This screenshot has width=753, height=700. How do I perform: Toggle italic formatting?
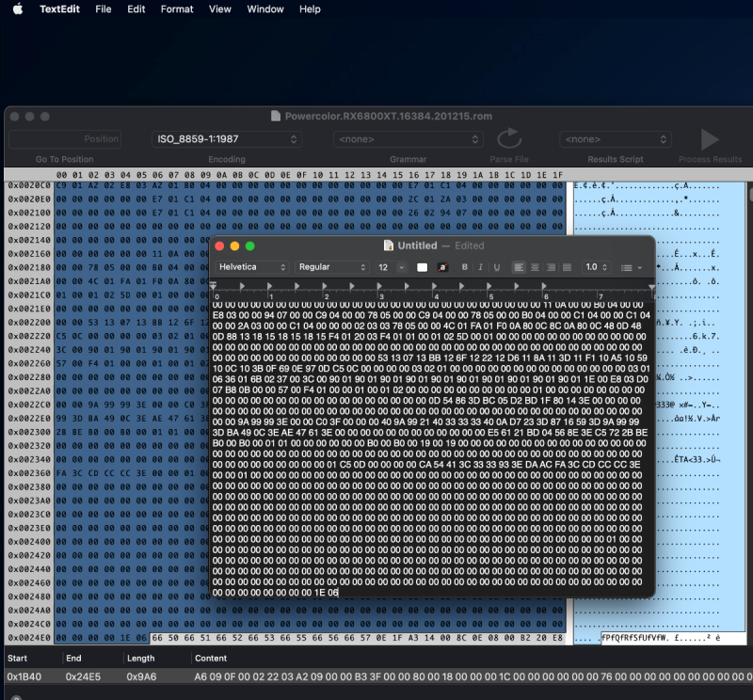[480, 267]
